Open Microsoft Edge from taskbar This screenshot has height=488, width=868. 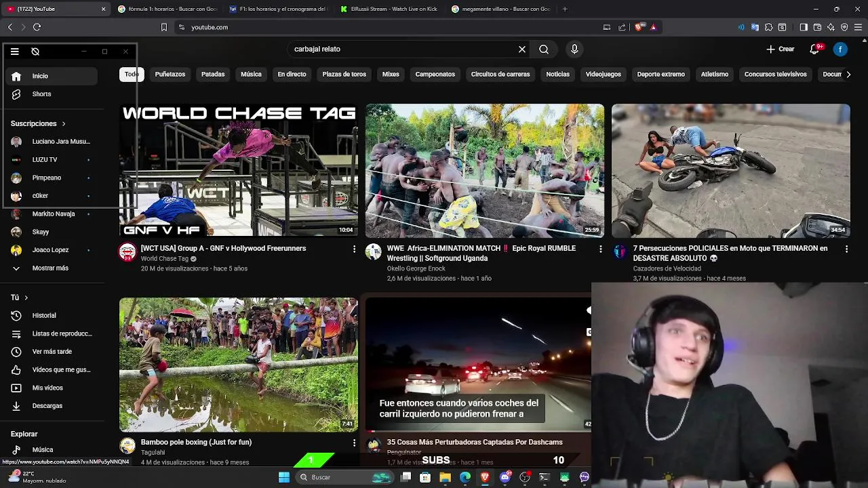[465, 477]
